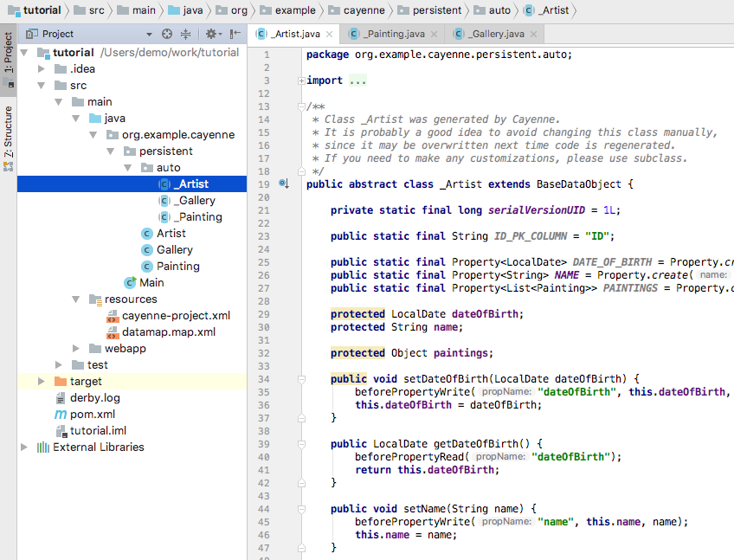Image resolution: width=734 pixels, height=560 pixels.
Task: Collapse the src folder in tree
Action: coord(41,86)
